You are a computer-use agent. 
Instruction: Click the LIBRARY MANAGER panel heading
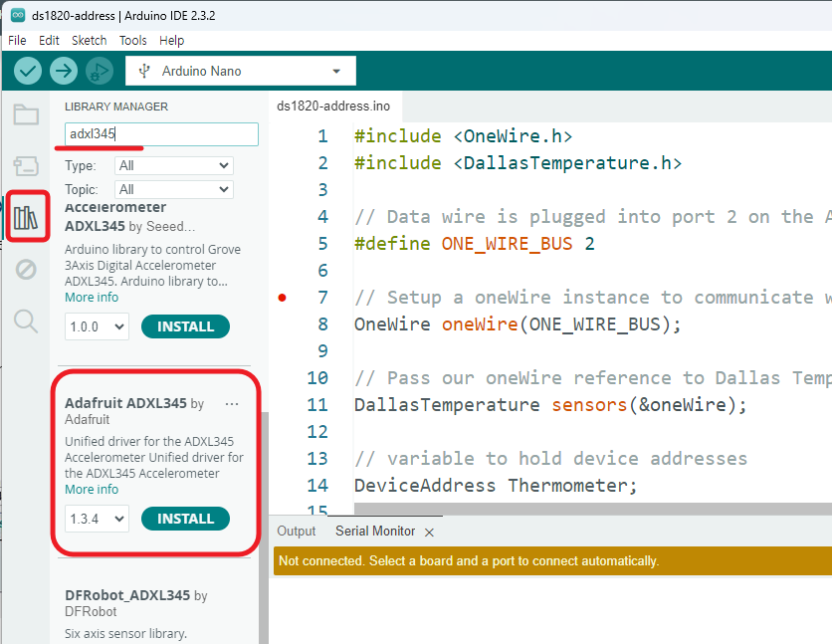(116, 107)
